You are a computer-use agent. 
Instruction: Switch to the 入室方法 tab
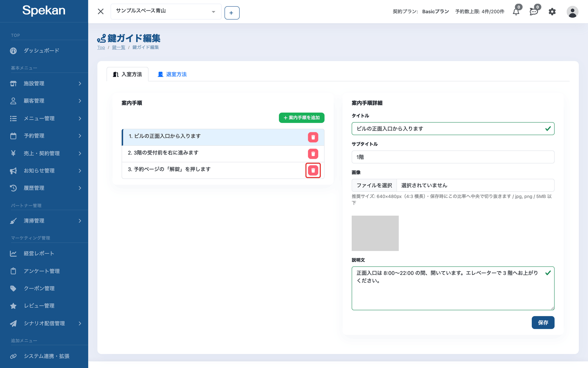pos(128,74)
